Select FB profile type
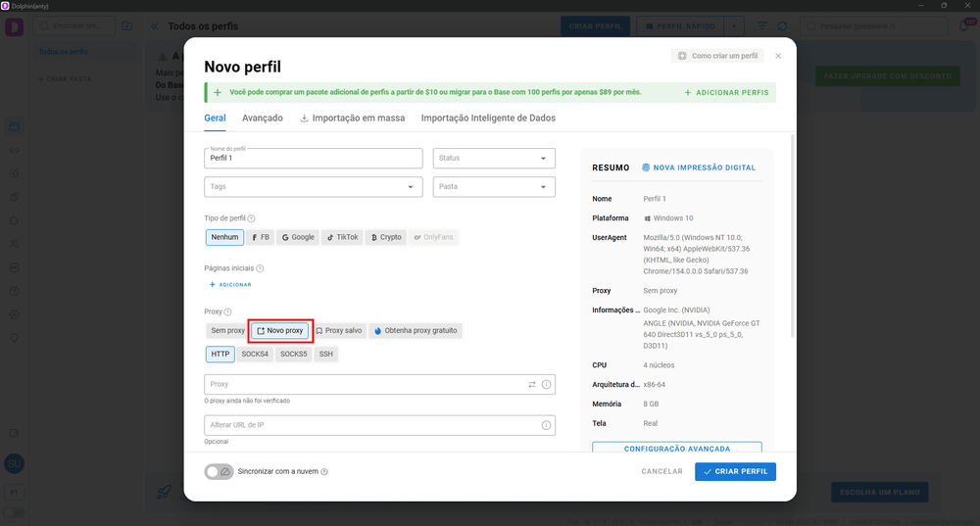Screen dimensions: 980x526 pyautogui.click(x=261, y=237)
